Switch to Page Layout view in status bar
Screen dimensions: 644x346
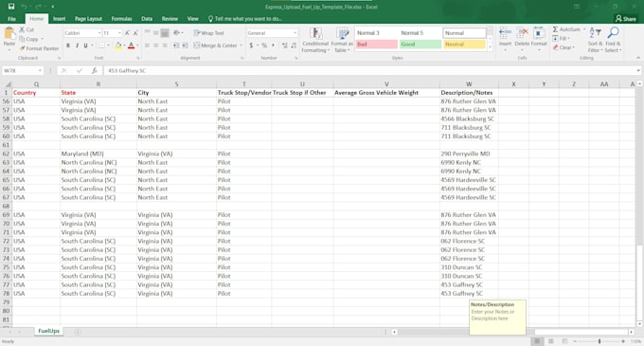pyautogui.click(x=551, y=341)
